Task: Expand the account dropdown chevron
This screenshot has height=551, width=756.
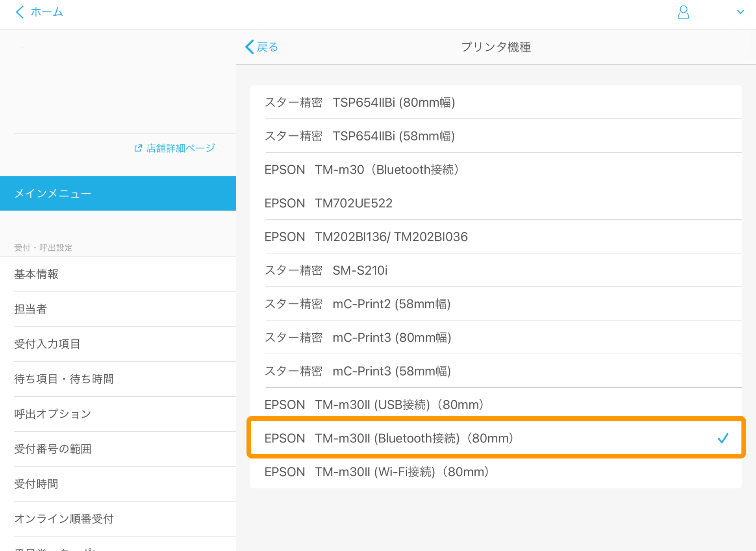Action: 740,12
